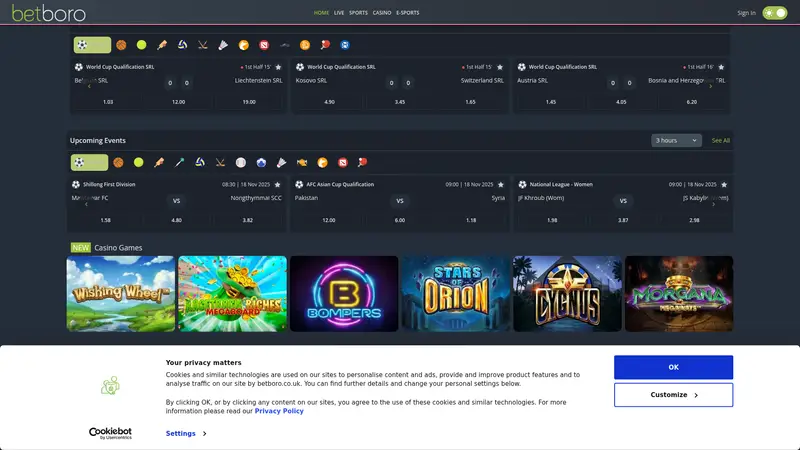The width and height of the screenshot is (800, 450).
Task: Select volleyball icon in the live events row
Action: coord(183,45)
